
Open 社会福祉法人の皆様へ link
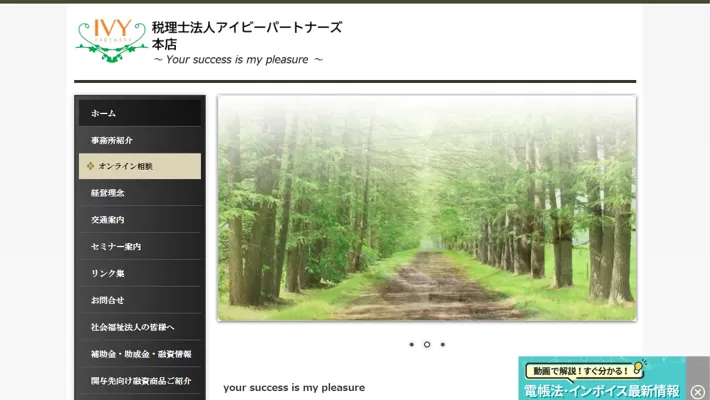[x=140, y=327]
